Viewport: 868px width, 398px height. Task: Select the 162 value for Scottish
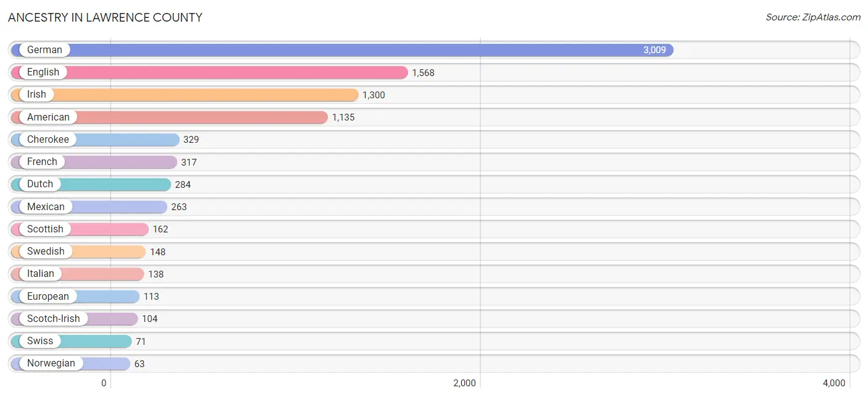pos(161,229)
